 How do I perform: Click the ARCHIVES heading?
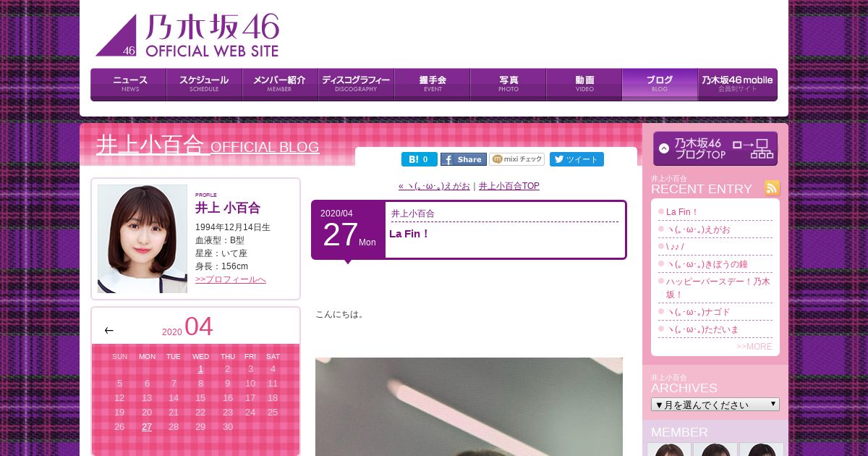coord(684,388)
